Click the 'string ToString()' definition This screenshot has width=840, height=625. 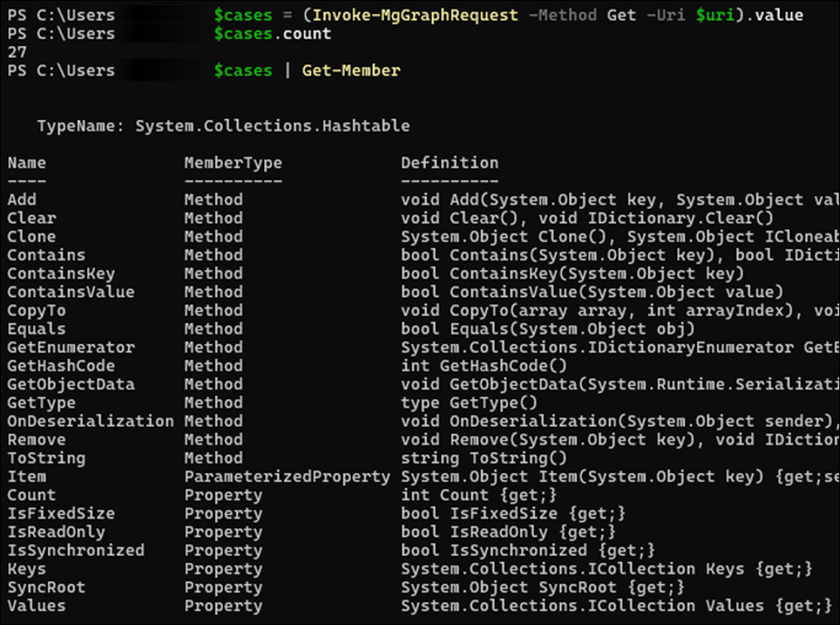point(484,458)
